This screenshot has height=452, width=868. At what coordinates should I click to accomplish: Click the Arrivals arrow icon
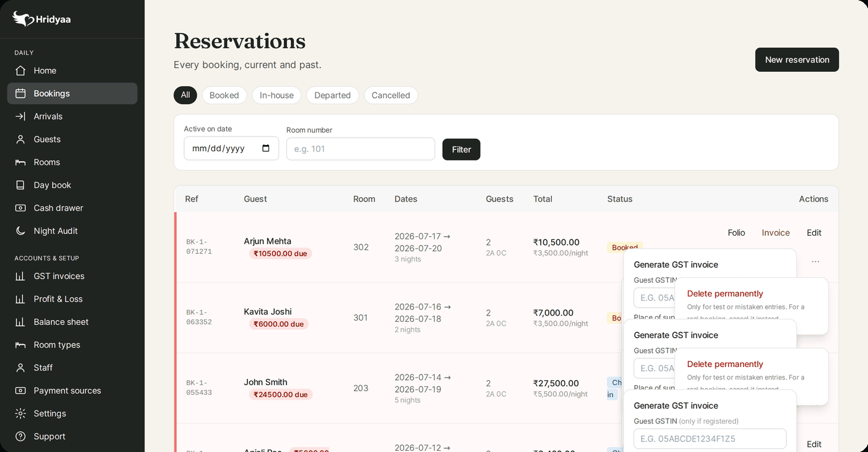pyautogui.click(x=20, y=117)
